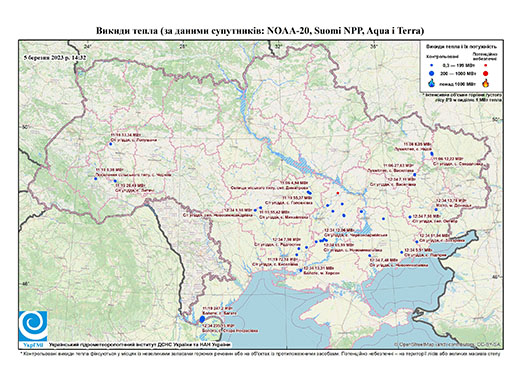Click the reading 11:19 26,63 МВт

point(130,186)
